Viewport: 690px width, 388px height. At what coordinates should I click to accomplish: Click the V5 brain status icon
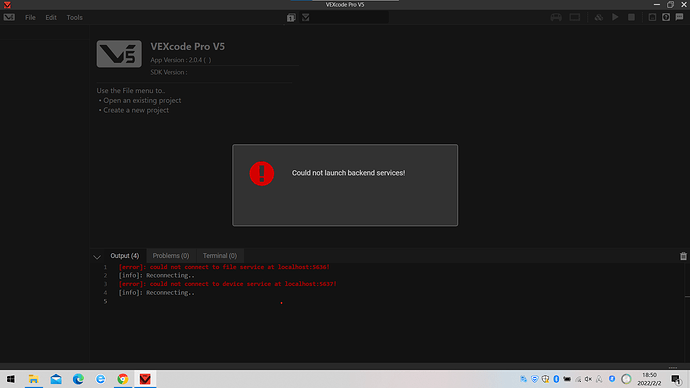[x=575, y=17]
